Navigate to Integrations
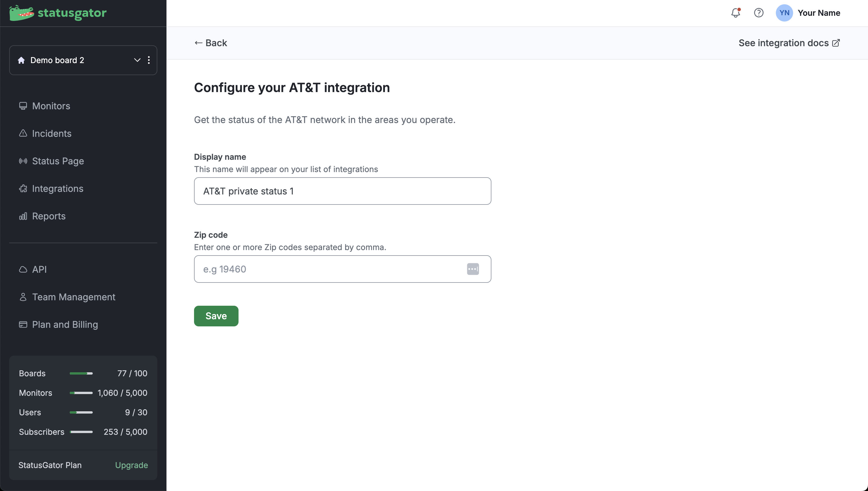 tap(57, 188)
